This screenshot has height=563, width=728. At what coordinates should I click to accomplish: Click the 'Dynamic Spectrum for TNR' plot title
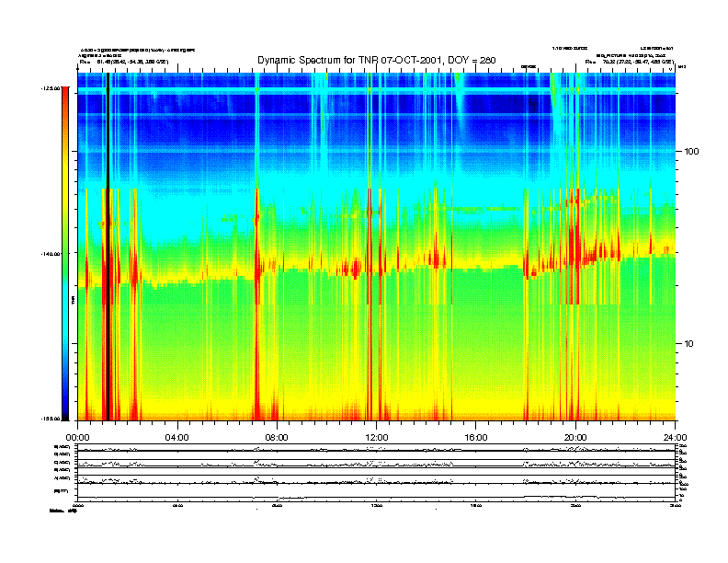click(377, 60)
